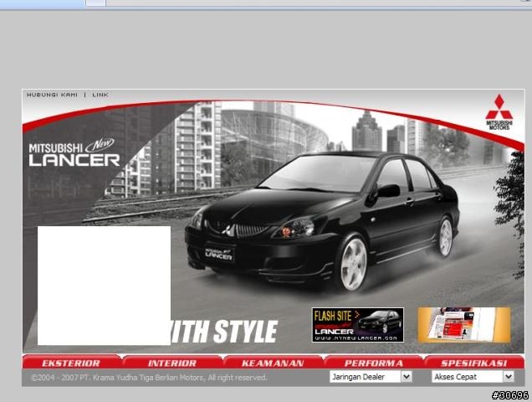Viewport: 532px width, 402px height.
Task: Open the orange website preview banner
Action: (463, 325)
